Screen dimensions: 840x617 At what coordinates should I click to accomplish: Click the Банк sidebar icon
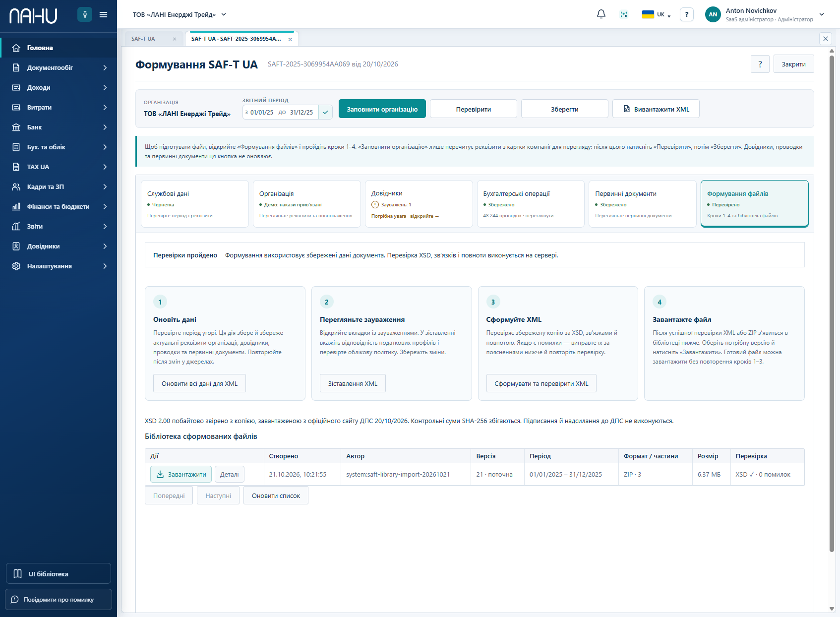click(x=16, y=127)
